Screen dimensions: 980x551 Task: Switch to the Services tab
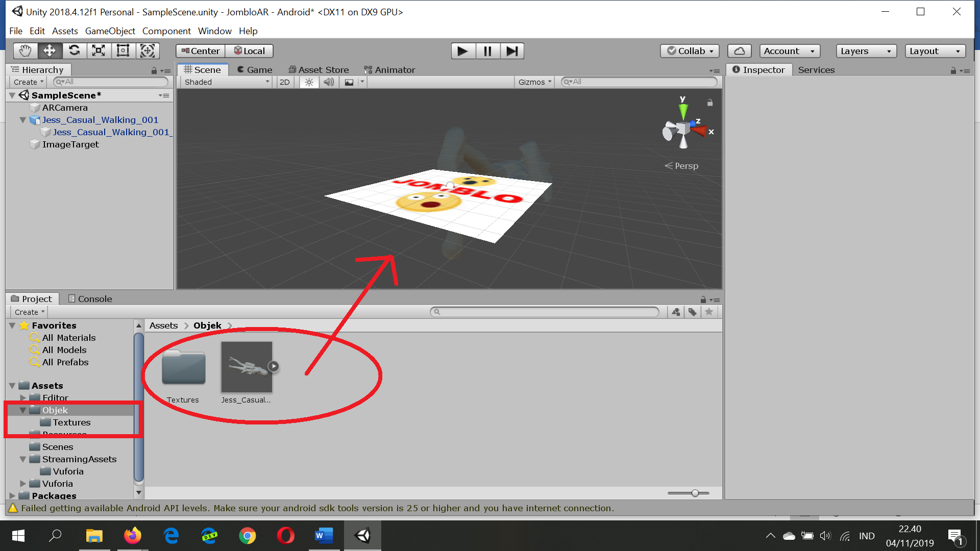pos(816,70)
